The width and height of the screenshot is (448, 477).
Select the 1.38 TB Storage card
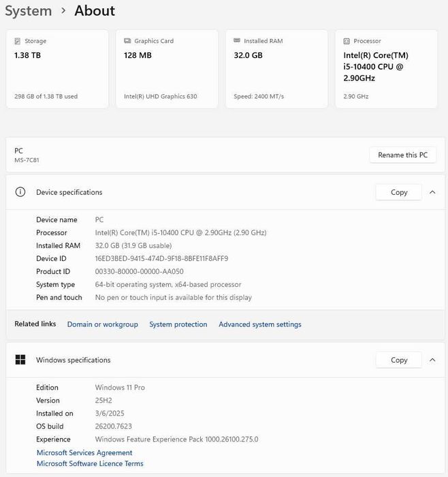pyautogui.click(x=57, y=68)
